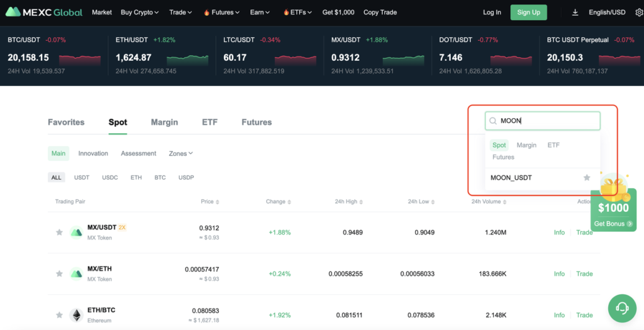Choose ETF in search results filter
The height and width of the screenshot is (330, 644).
coord(553,145)
